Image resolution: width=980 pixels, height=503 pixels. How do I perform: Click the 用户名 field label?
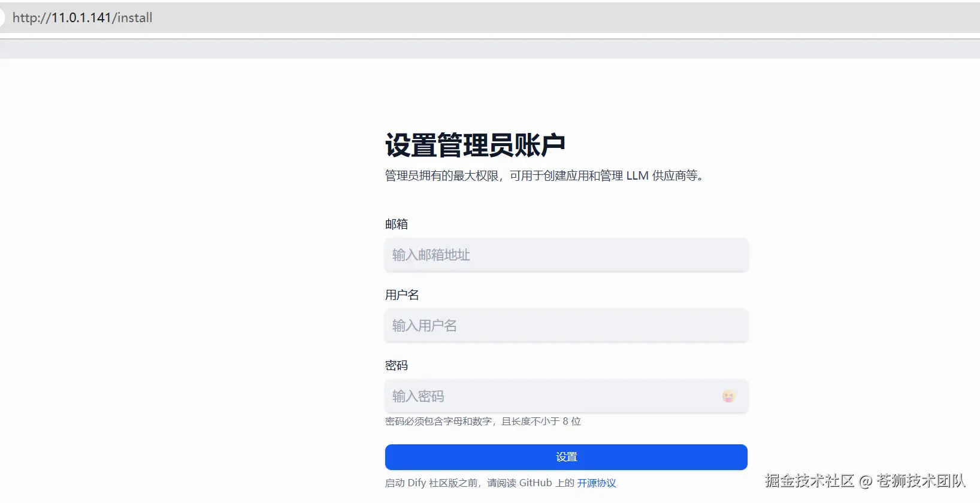click(402, 295)
